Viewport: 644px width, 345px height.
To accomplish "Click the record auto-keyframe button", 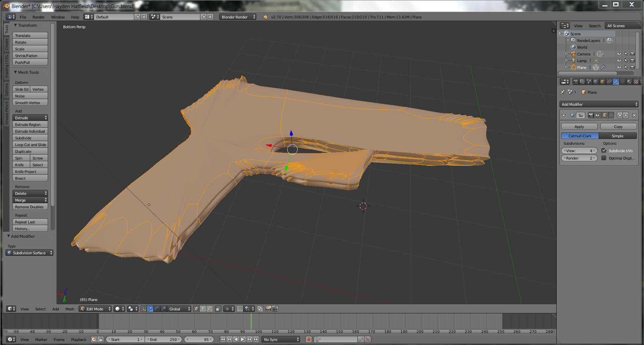I will [x=309, y=339].
